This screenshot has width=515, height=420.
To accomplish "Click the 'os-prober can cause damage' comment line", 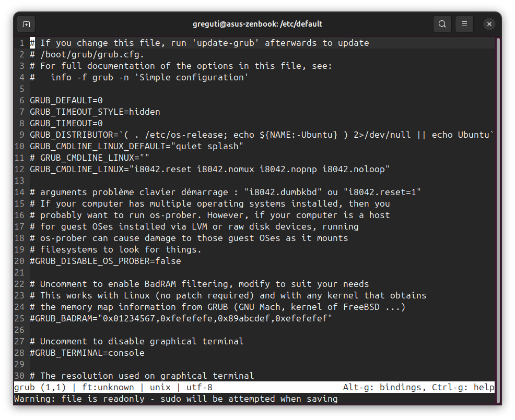I will click(189, 238).
